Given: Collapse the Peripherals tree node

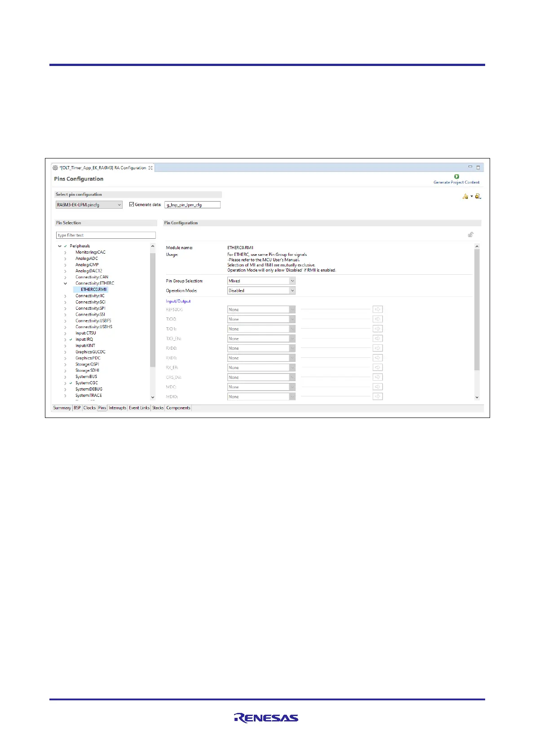Looking at the screenshot, I should pyautogui.click(x=60, y=246).
